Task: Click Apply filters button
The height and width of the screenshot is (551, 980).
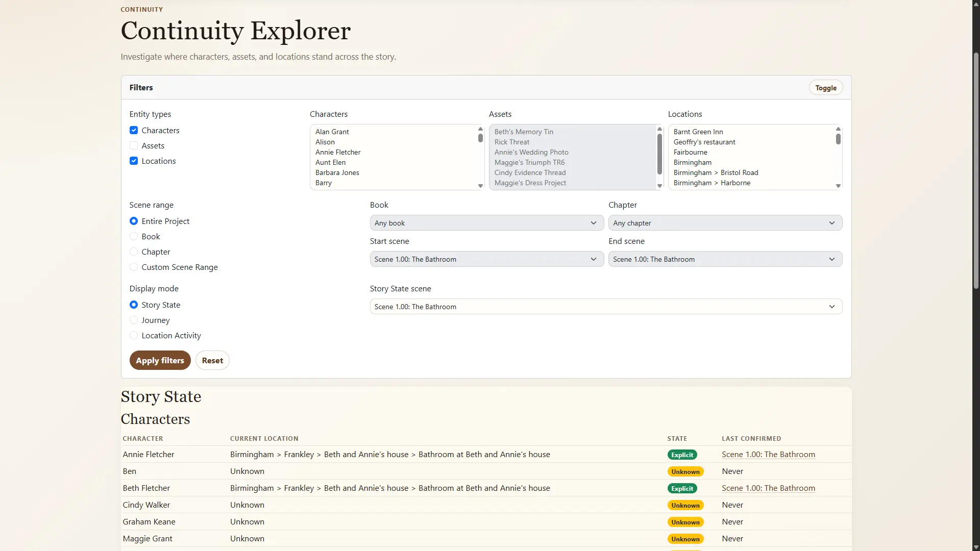Action: pos(160,360)
